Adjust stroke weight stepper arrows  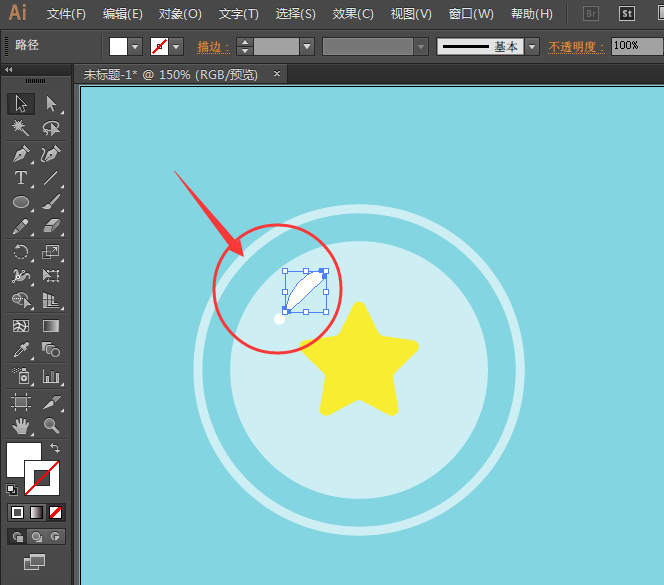245,47
